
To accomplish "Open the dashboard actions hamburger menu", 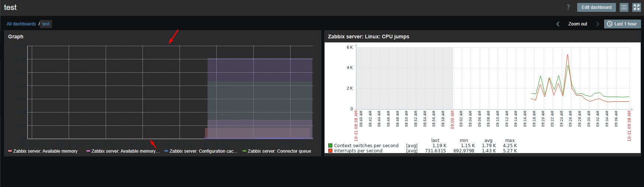I will tap(624, 7).
